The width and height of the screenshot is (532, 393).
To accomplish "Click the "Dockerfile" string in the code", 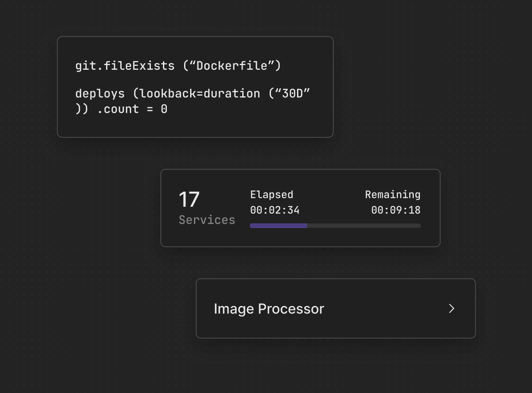I will tap(232, 66).
